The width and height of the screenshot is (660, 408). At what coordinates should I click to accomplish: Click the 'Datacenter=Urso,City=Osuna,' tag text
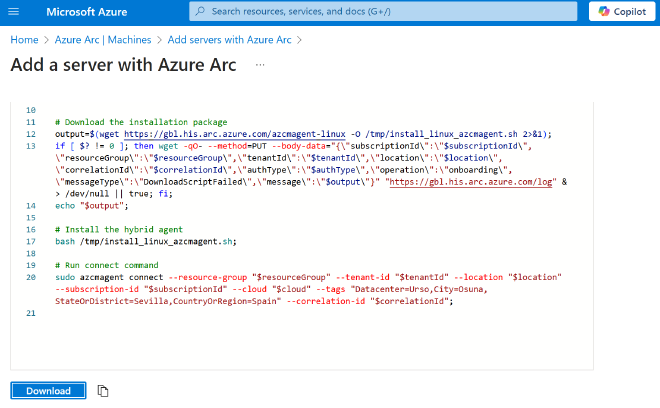[x=420, y=289]
